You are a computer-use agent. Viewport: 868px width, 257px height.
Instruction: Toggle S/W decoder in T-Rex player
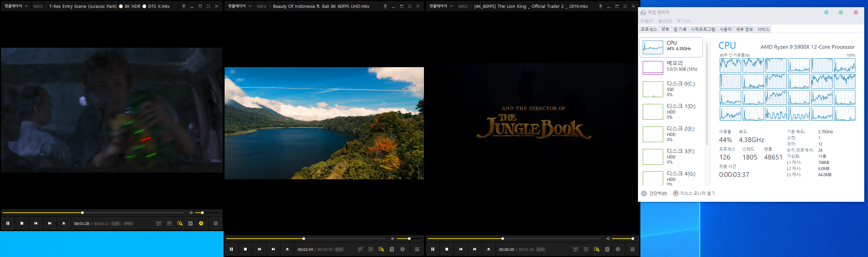(x=116, y=224)
